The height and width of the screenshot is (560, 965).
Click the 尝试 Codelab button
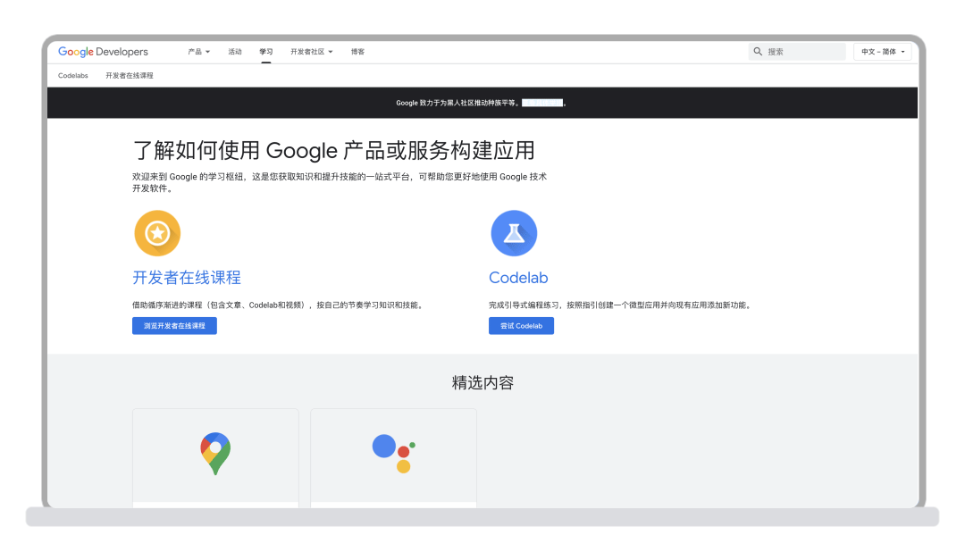[x=521, y=325]
